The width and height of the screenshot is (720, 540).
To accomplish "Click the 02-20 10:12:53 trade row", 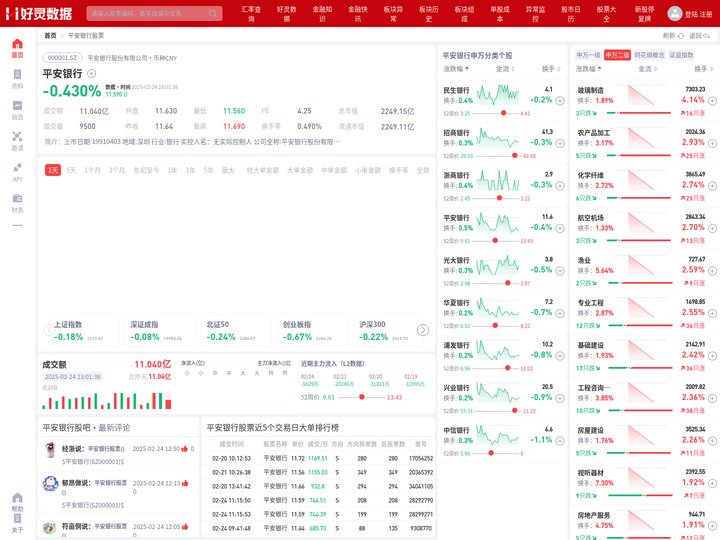I will pos(318,458).
